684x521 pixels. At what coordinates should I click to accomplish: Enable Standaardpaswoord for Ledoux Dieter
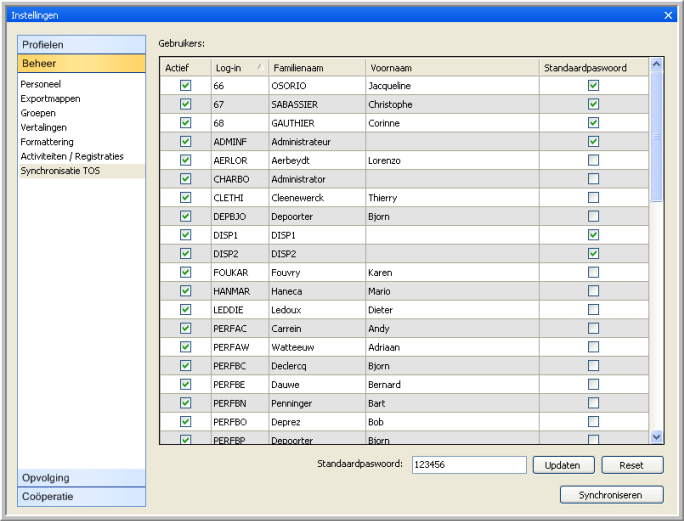tap(593, 310)
